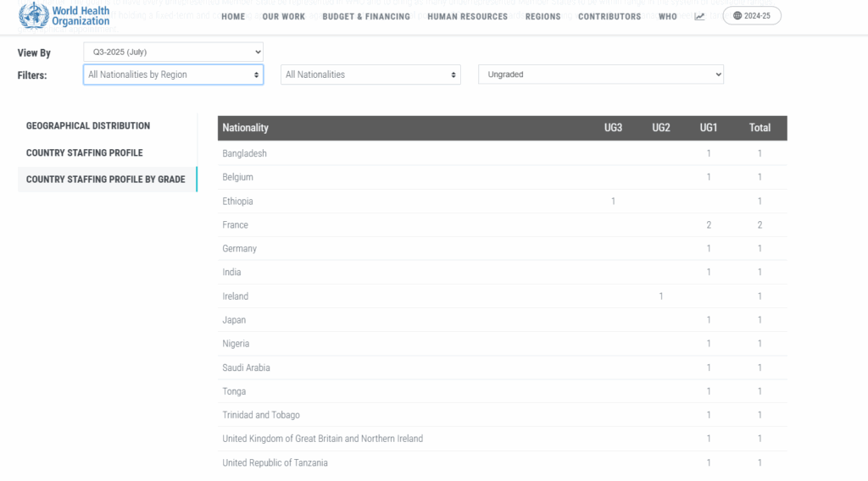Expand the All Nationalities by Region dropdown

pyautogui.click(x=173, y=75)
